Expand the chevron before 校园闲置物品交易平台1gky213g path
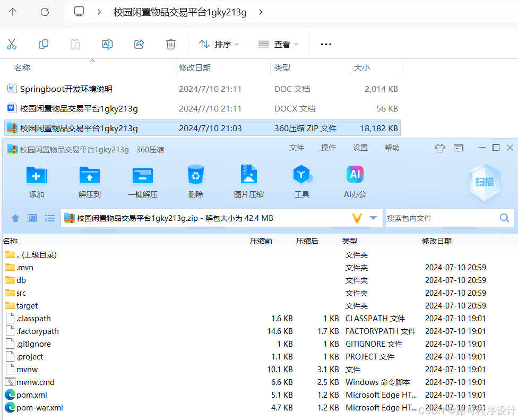The image size is (518, 420). [x=99, y=12]
